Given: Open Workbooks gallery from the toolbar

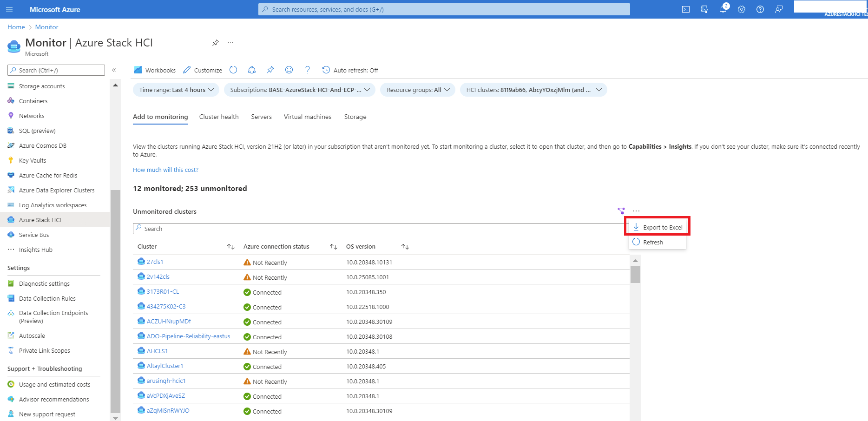Looking at the screenshot, I should 155,70.
